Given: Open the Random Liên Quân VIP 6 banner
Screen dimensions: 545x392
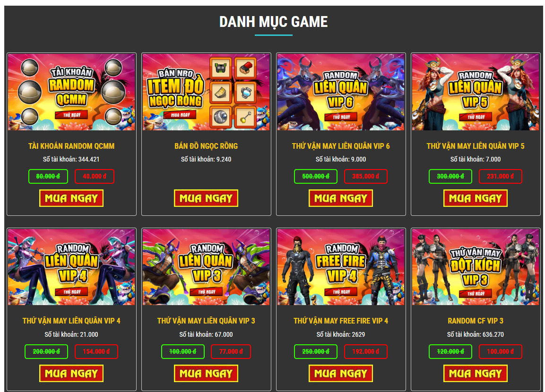Looking at the screenshot, I should pyautogui.click(x=341, y=92).
